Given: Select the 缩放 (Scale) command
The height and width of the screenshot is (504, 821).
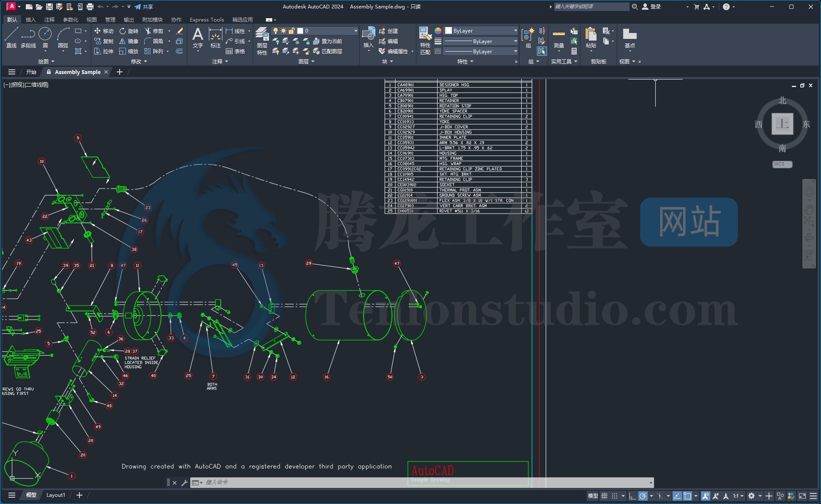Looking at the screenshot, I should click(x=129, y=51).
